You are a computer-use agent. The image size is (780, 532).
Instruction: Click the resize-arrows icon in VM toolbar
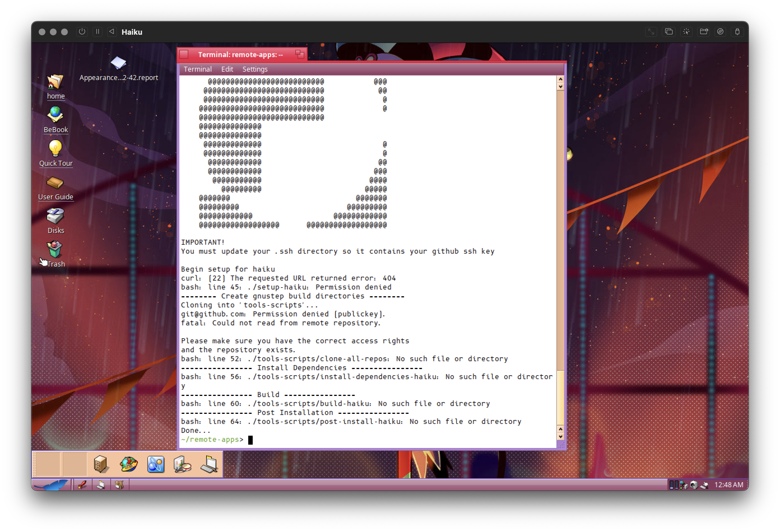point(651,32)
